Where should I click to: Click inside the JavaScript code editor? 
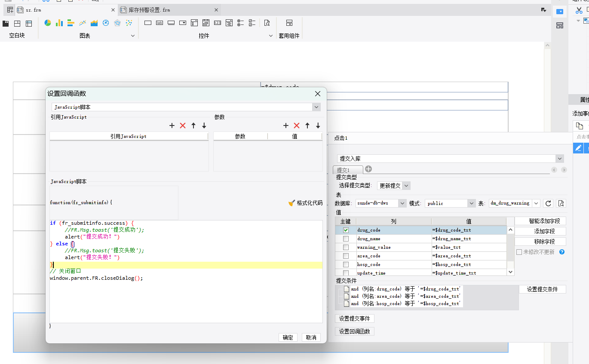coord(186,271)
